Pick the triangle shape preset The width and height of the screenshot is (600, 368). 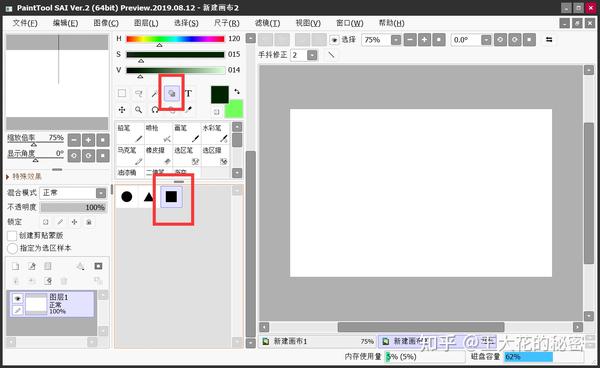[148, 197]
